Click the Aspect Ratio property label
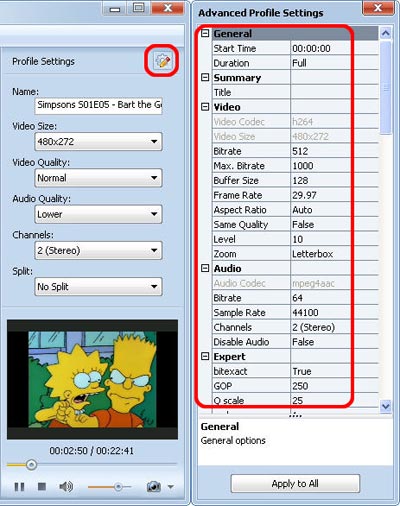The height and width of the screenshot is (506, 400). click(x=240, y=210)
